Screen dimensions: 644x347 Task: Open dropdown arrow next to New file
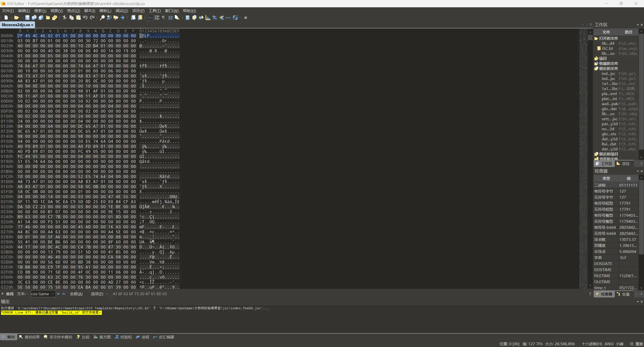(12, 18)
